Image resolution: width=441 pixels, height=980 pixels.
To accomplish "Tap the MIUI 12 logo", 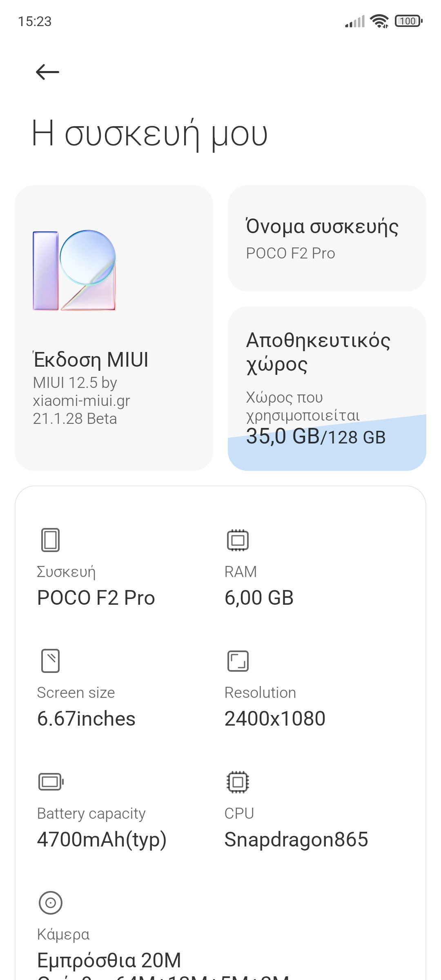I will pos(74,270).
